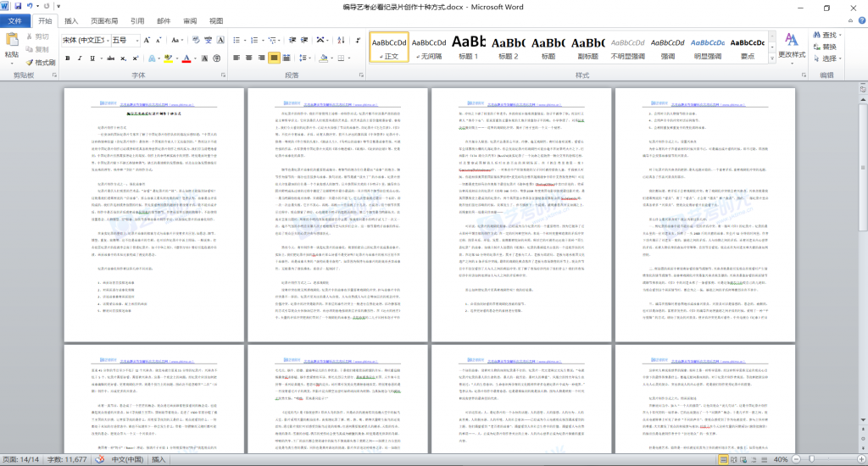Image resolution: width=868 pixels, height=466 pixels.
Task: Click the Save icon in quick access toolbar
Action: click(18, 7)
